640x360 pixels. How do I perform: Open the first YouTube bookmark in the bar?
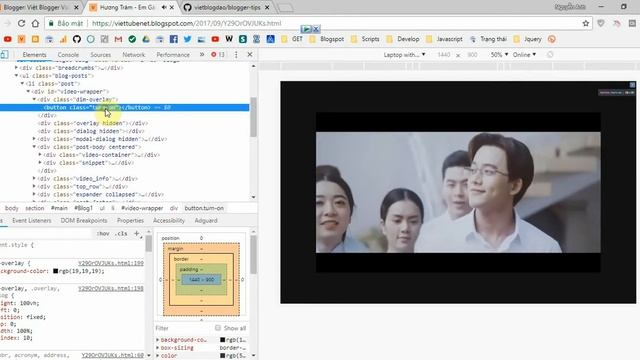pyautogui.click(x=8, y=39)
